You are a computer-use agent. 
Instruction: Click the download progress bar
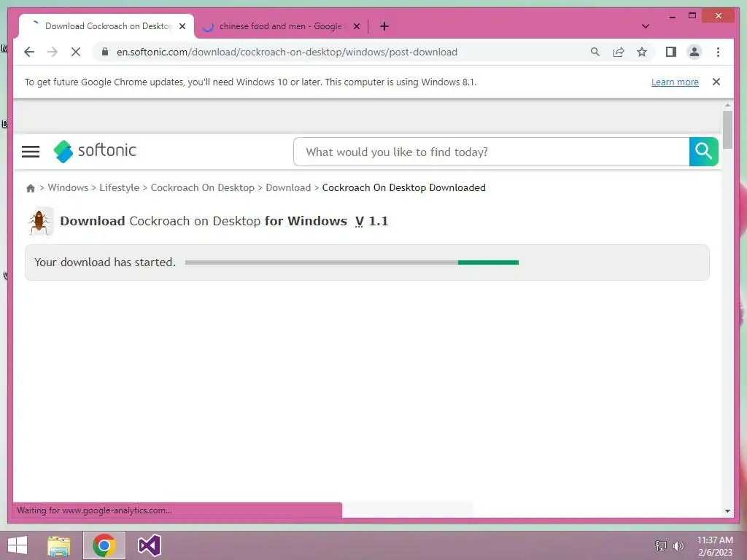(352, 262)
